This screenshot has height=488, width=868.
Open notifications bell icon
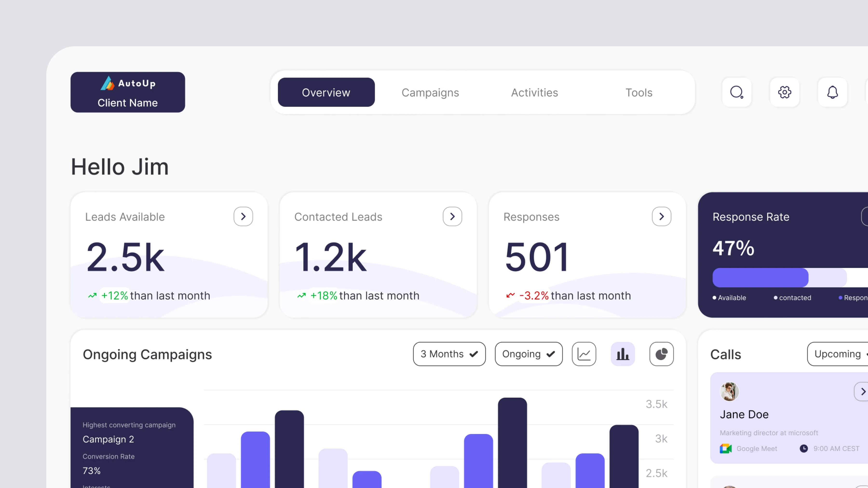click(x=832, y=92)
